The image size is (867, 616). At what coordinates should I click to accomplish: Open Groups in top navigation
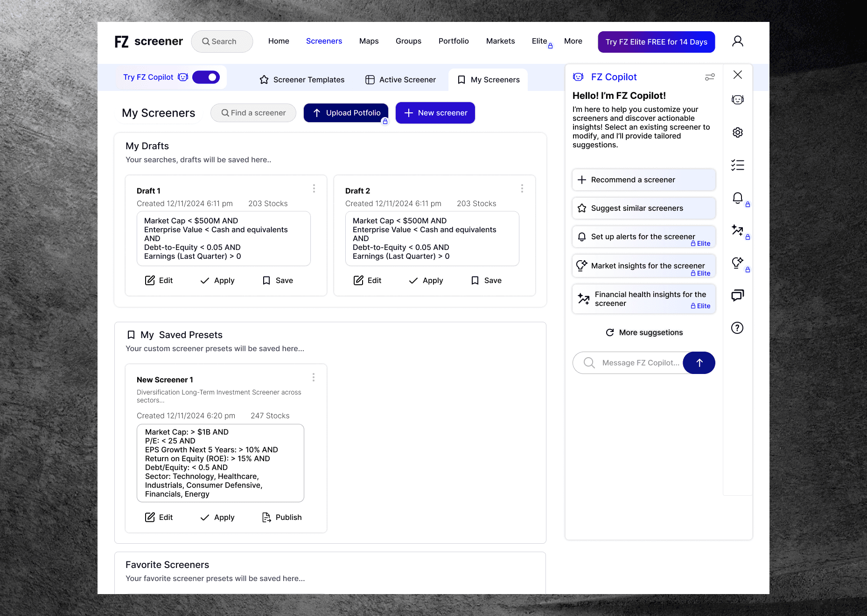tap(408, 41)
